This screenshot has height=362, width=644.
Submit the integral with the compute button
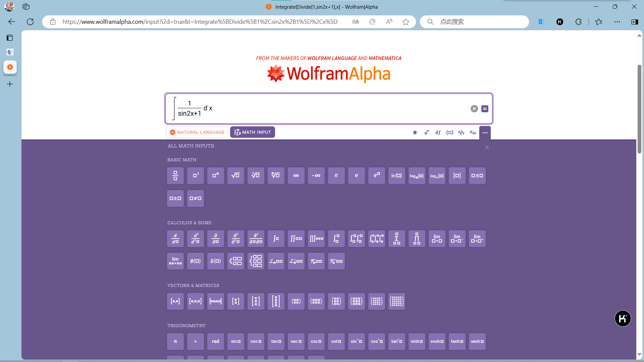tap(485, 109)
